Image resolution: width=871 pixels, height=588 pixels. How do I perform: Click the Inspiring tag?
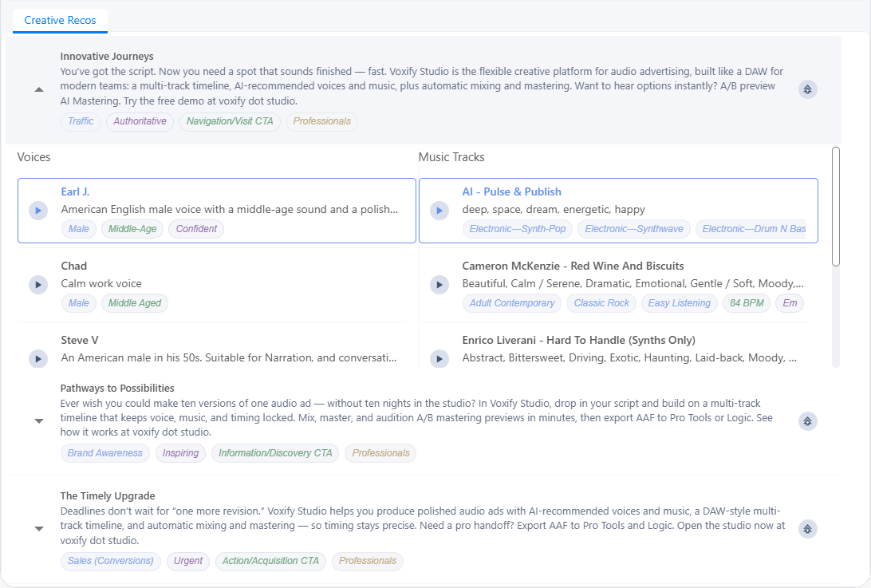(x=180, y=453)
